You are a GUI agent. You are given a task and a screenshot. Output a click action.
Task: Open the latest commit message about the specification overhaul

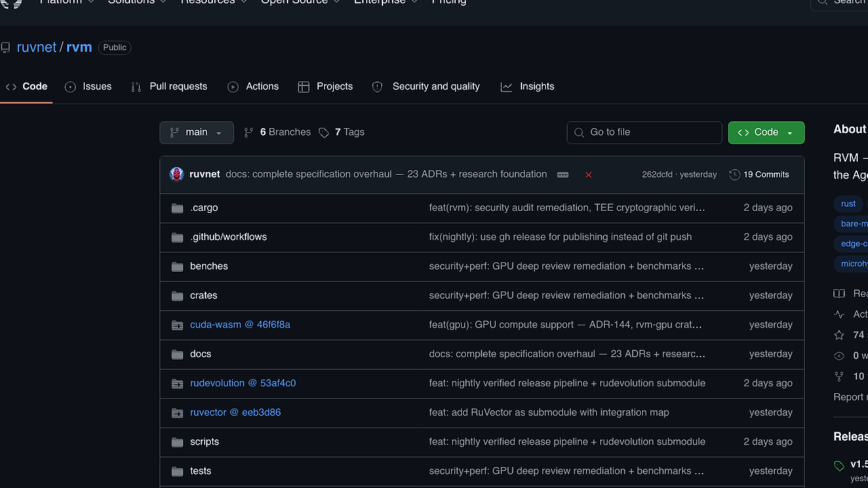[386, 174]
